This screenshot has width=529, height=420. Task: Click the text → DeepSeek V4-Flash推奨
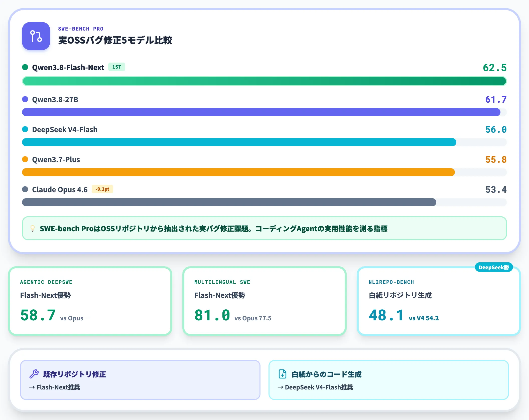coord(315,387)
